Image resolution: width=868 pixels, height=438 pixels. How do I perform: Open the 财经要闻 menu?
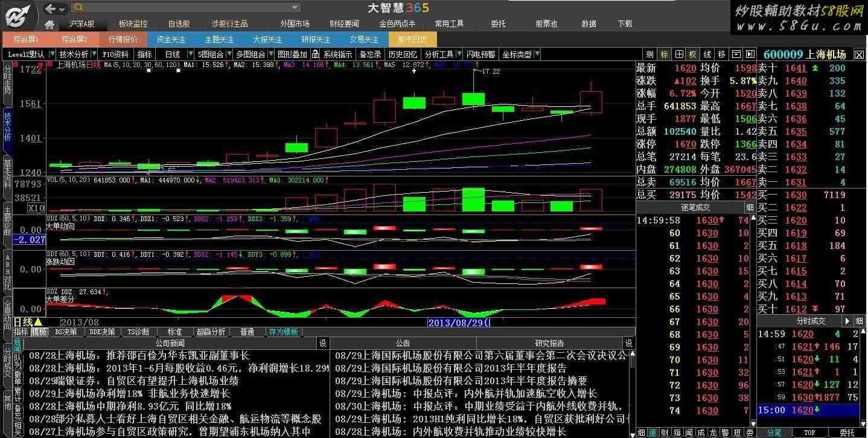[344, 24]
